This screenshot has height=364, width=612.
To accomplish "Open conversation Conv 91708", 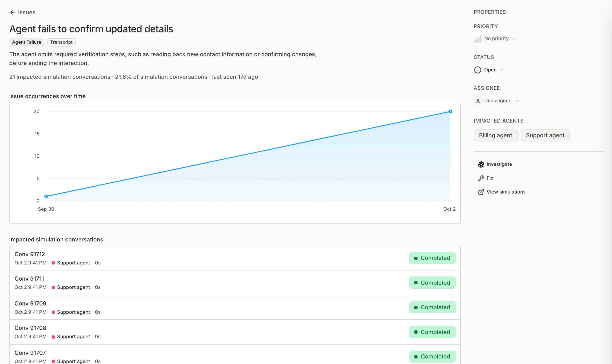I will coord(235,332).
